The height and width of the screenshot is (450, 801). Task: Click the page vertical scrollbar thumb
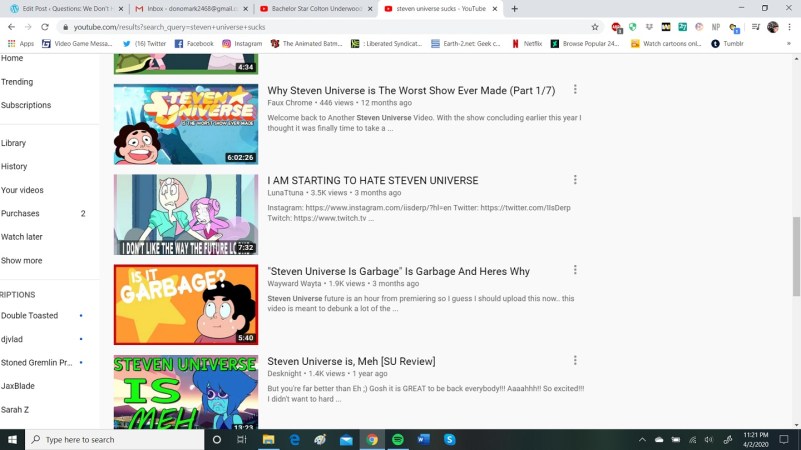(x=796, y=256)
